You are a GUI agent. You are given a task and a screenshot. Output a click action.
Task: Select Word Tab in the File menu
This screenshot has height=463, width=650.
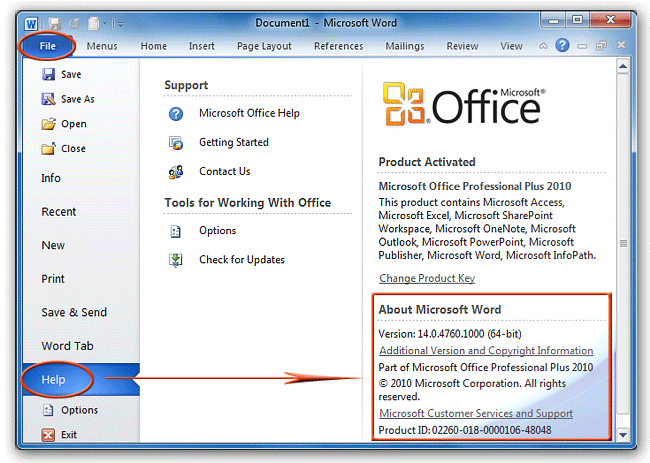pyautogui.click(x=67, y=346)
